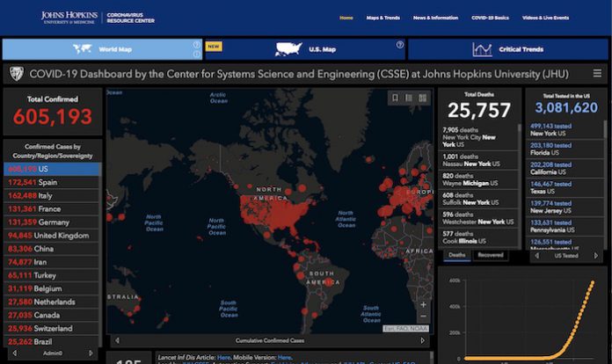
Task: Select the Deaths tab under death list
Action: pos(456,255)
